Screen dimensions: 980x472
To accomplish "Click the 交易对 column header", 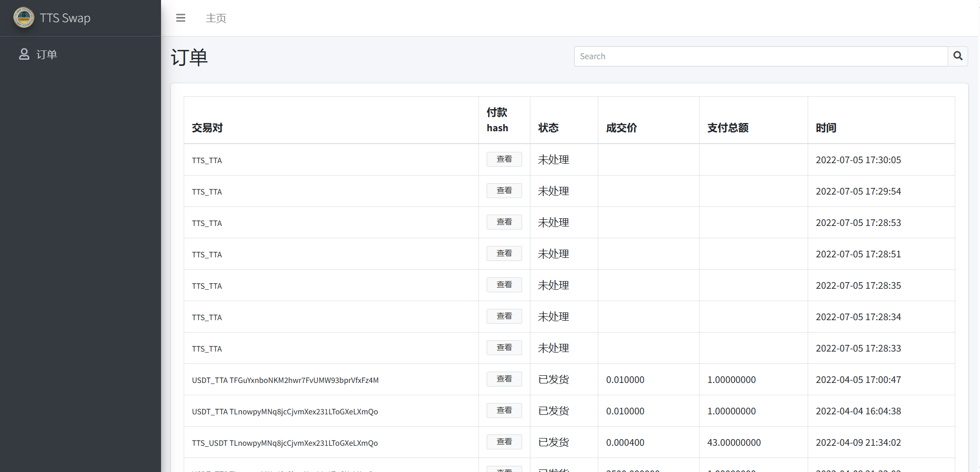I will (207, 128).
